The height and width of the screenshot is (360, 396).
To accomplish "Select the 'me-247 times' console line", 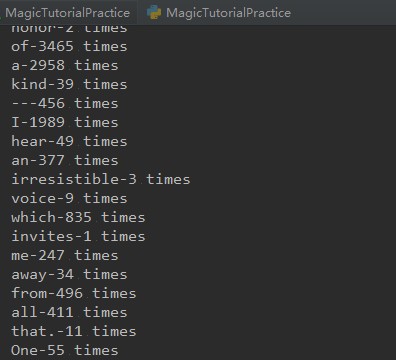I will [x=65, y=255].
